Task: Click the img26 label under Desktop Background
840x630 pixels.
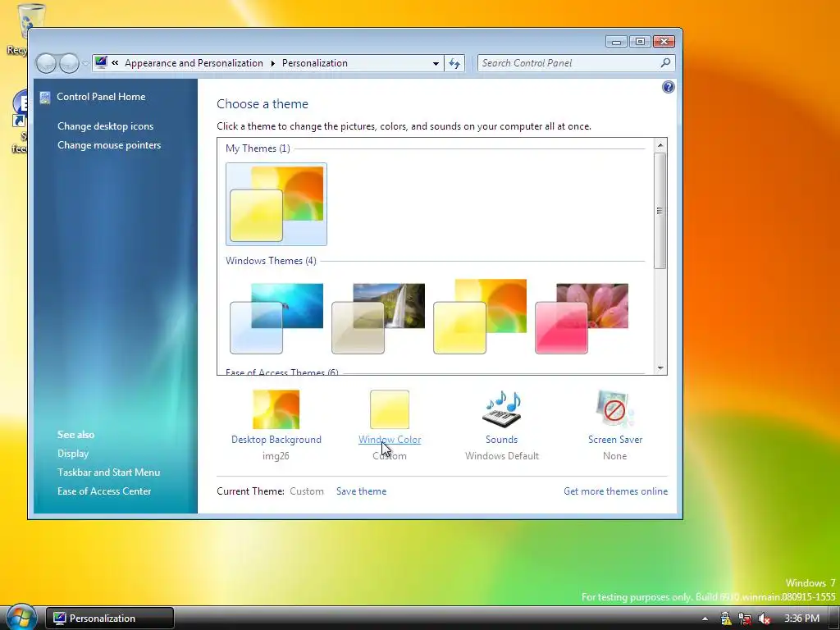Action: (x=276, y=456)
